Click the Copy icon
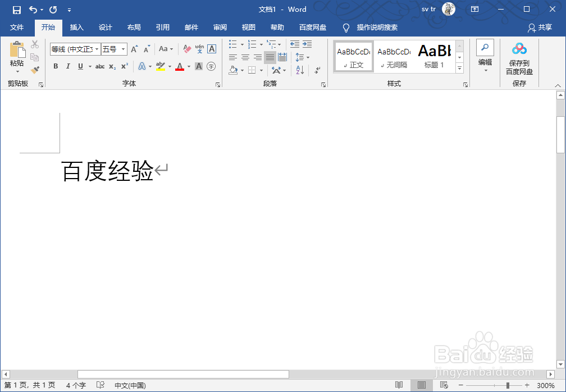566x392 pixels. tap(35, 57)
